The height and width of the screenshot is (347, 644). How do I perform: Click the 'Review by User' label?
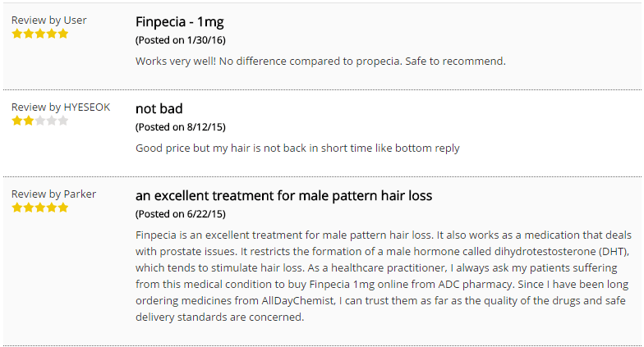(49, 20)
